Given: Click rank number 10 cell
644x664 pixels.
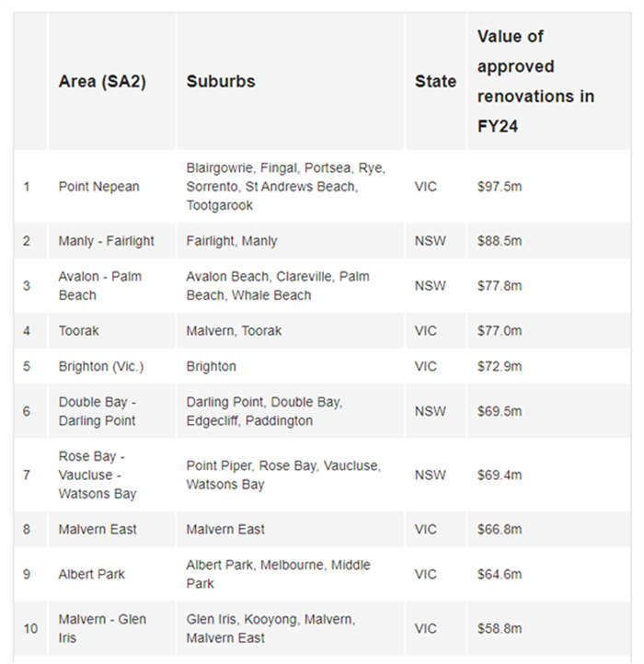Looking at the screenshot, I should tap(31, 628).
